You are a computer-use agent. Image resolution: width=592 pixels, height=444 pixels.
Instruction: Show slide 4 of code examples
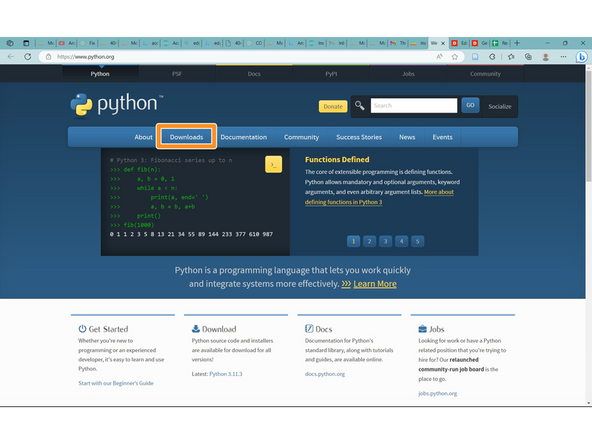click(401, 241)
